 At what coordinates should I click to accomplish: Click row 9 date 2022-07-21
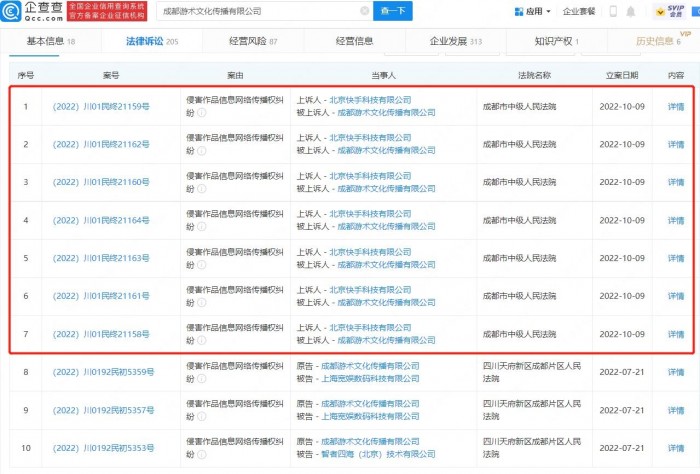pos(622,410)
